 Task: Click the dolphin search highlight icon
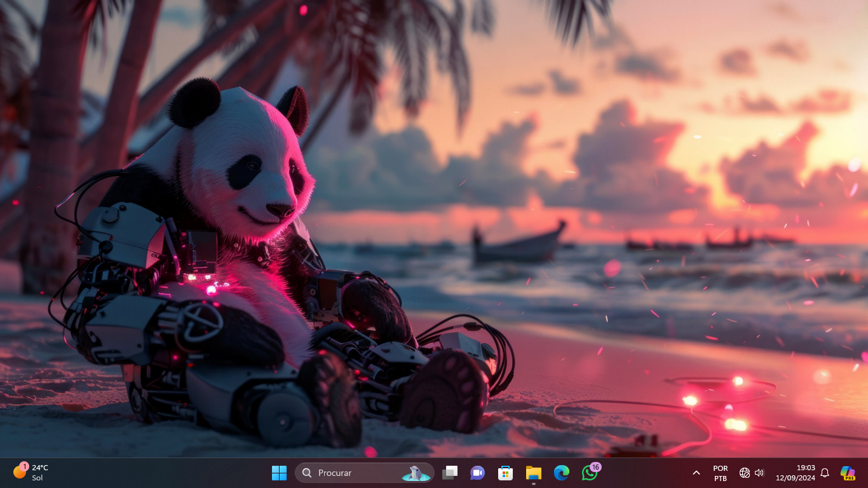point(415,473)
